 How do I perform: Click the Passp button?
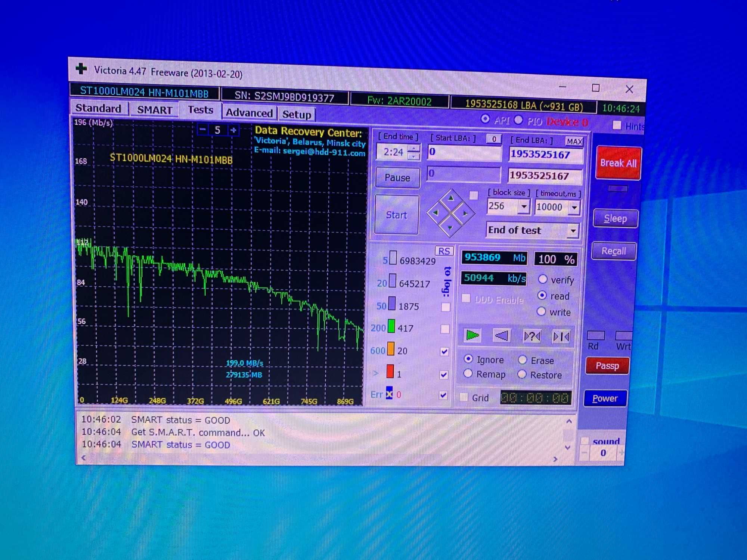pyautogui.click(x=607, y=366)
